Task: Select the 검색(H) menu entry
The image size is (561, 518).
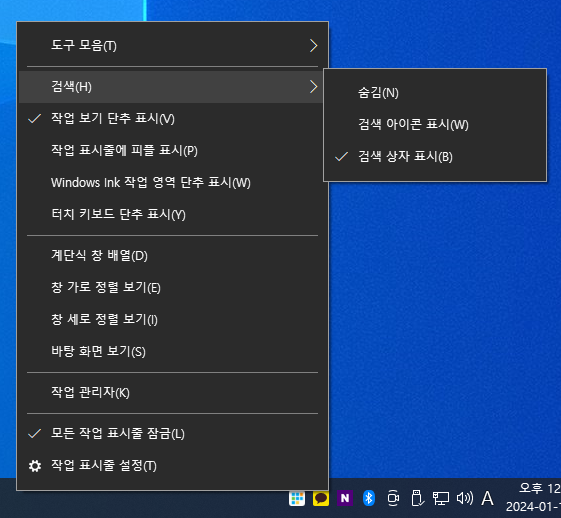Action: click(x=171, y=87)
